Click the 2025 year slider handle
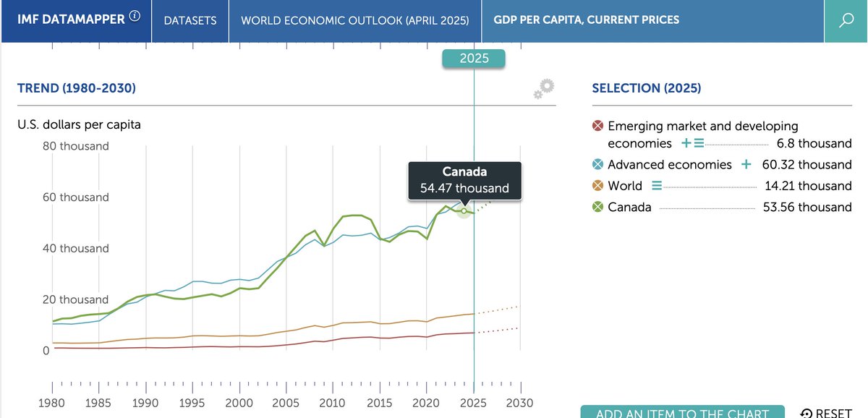The width and height of the screenshot is (868, 418). coord(474,59)
